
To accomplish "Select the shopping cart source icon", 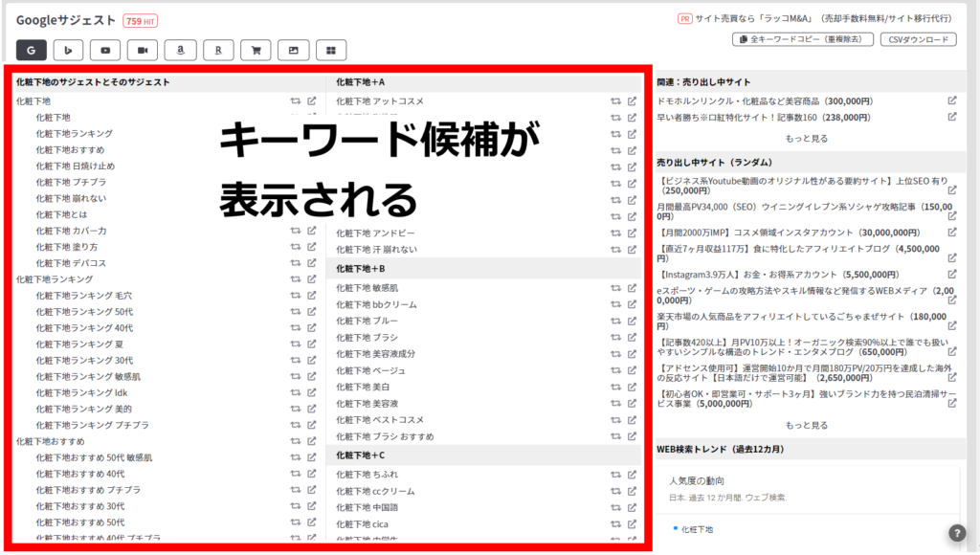I will pos(256,50).
